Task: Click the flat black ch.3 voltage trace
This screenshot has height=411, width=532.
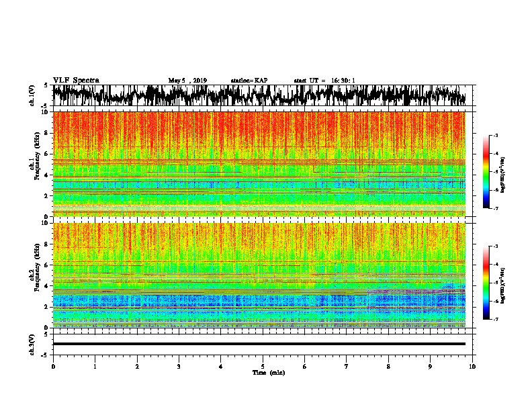Action: tap(259, 344)
